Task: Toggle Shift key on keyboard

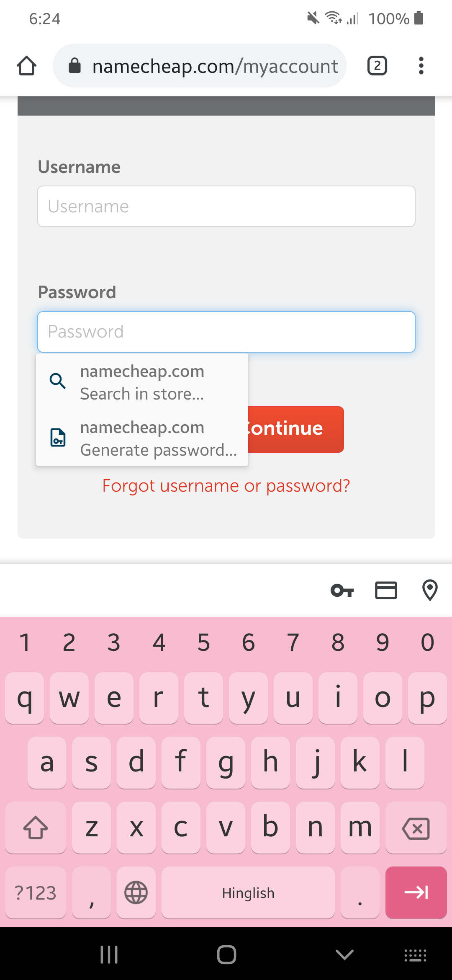Action: (36, 828)
